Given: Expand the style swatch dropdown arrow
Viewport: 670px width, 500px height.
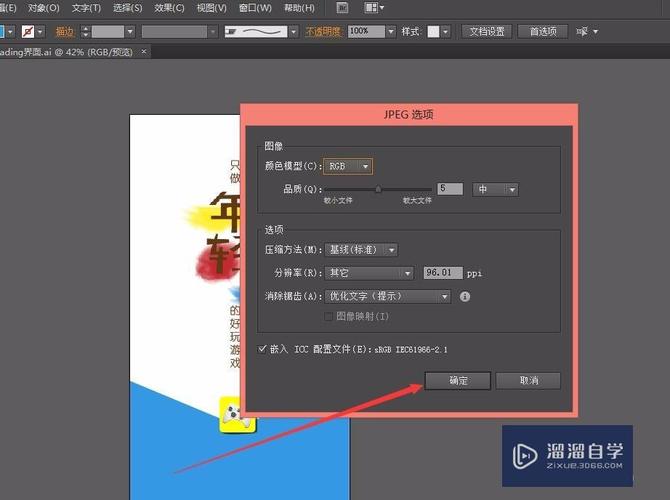Looking at the screenshot, I should click(x=446, y=31).
